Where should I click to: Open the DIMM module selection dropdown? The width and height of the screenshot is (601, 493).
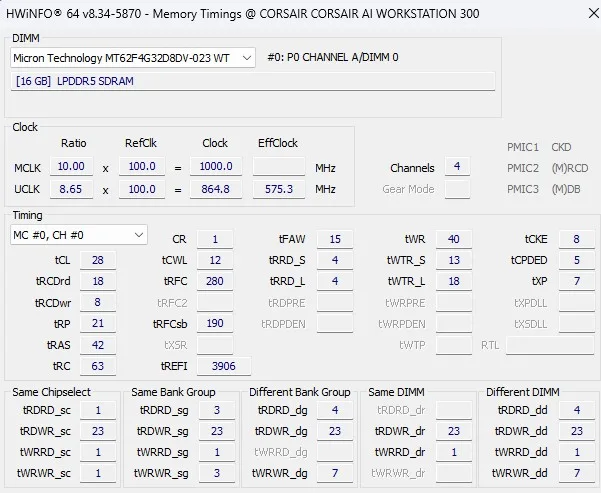pyautogui.click(x=134, y=58)
